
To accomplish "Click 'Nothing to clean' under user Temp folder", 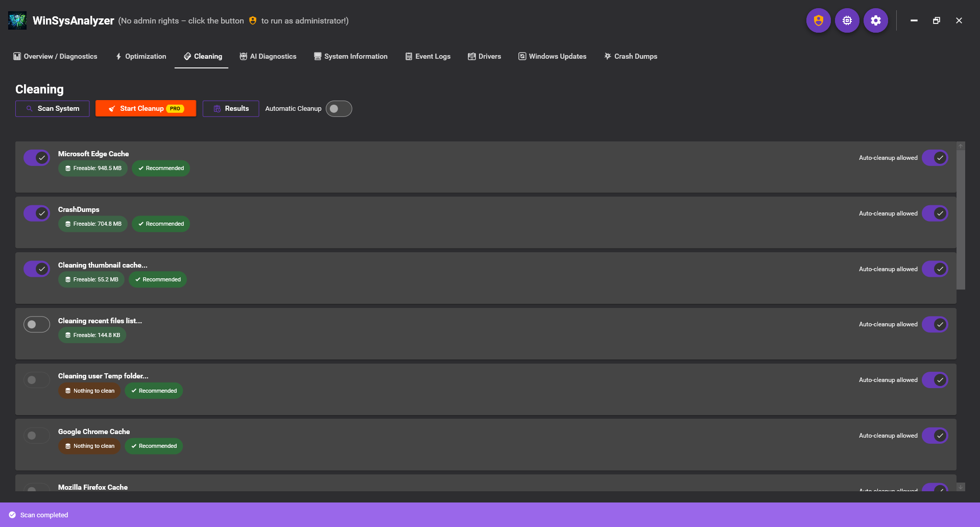I will click(x=89, y=391).
